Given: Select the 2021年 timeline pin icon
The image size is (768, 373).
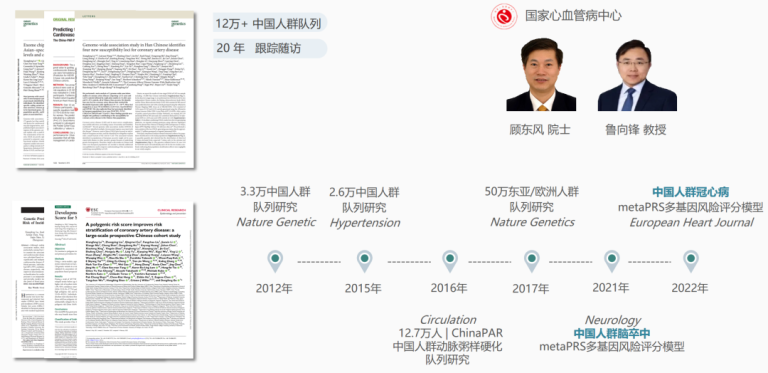Looking at the screenshot, I should coord(611,261).
